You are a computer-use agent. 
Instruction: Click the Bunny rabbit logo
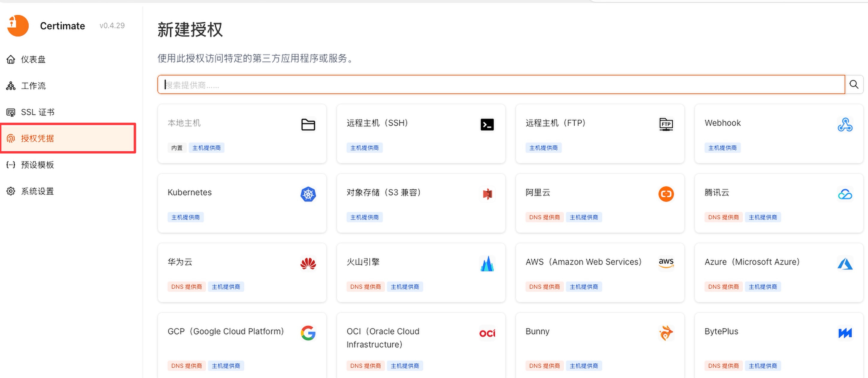(x=666, y=333)
